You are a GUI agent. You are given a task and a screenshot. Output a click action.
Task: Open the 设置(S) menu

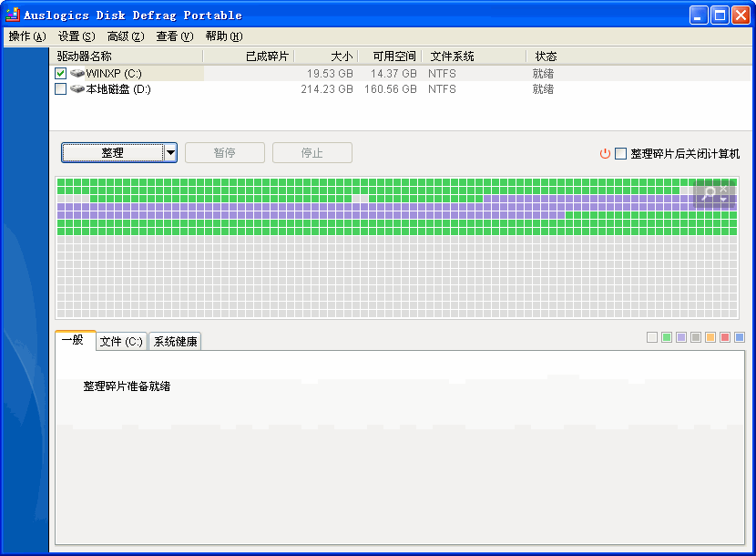(76, 36)
